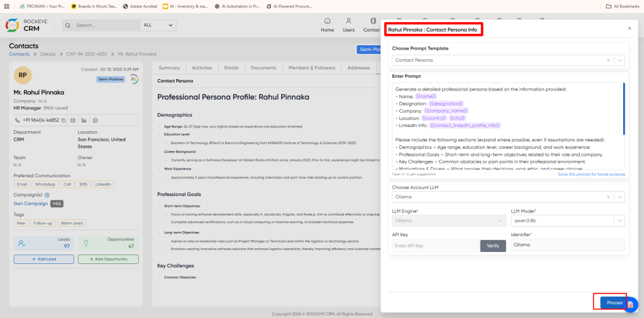The width and height of the screenshot is (644, 318).
Task: Go to Home in top navigation
Action: pos(327,25)
